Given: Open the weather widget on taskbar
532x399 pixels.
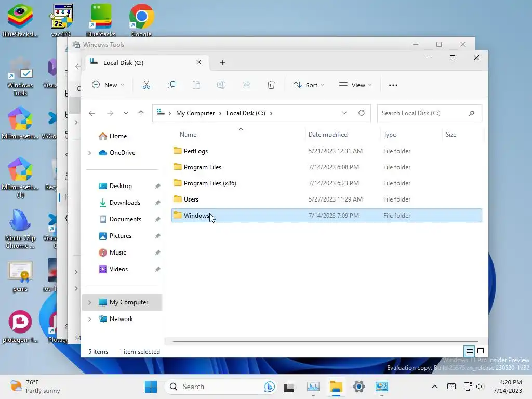Looking at the screenshot, I should coord(35,387).
